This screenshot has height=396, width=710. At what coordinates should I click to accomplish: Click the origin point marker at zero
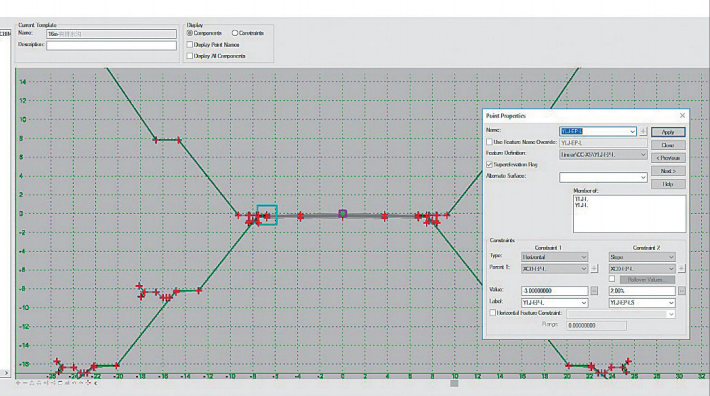(343, 214)
